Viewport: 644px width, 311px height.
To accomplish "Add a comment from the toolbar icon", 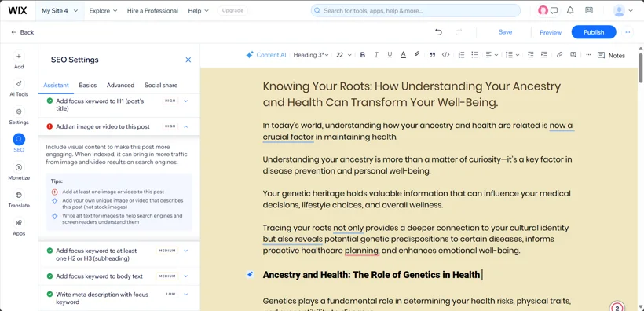I will 573,55.
